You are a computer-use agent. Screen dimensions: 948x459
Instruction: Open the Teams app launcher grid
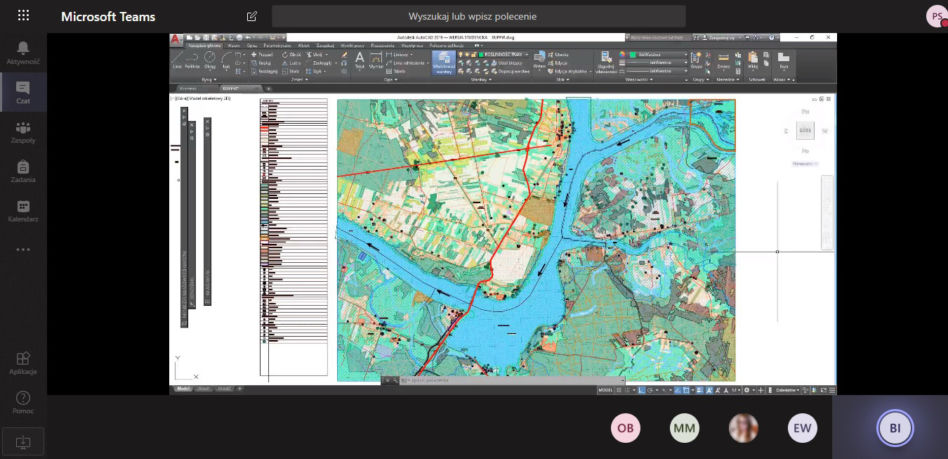[x=24, y=15]
